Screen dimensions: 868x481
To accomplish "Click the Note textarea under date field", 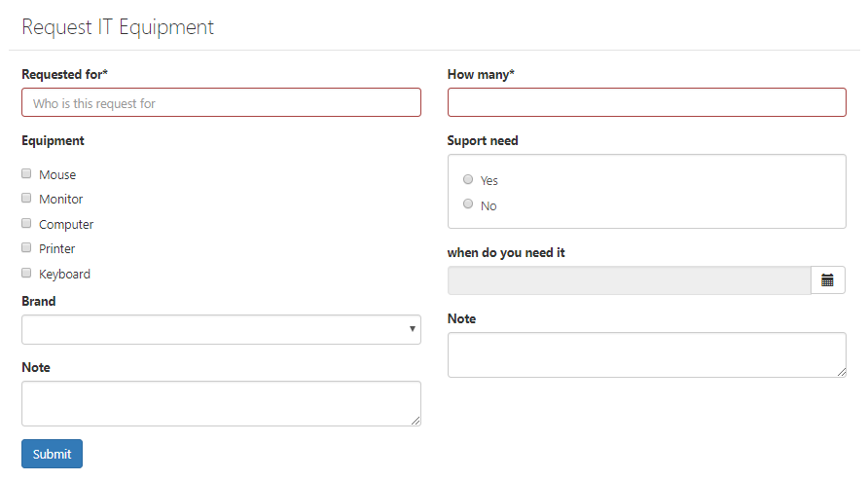I will (x=646, y=355).
